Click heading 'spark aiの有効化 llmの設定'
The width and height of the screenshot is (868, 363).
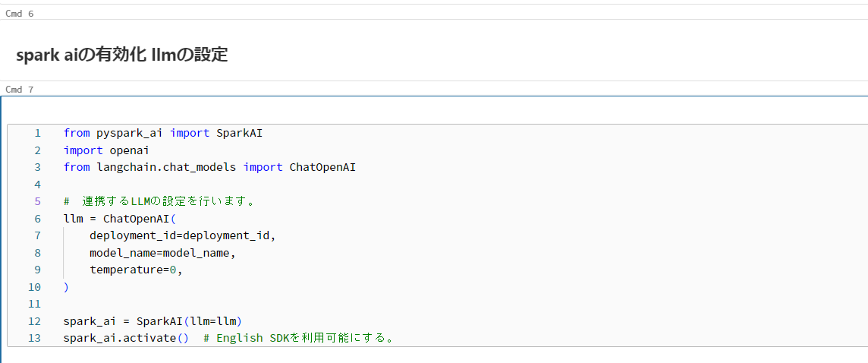pyautogui.click(x=122, y=55)
